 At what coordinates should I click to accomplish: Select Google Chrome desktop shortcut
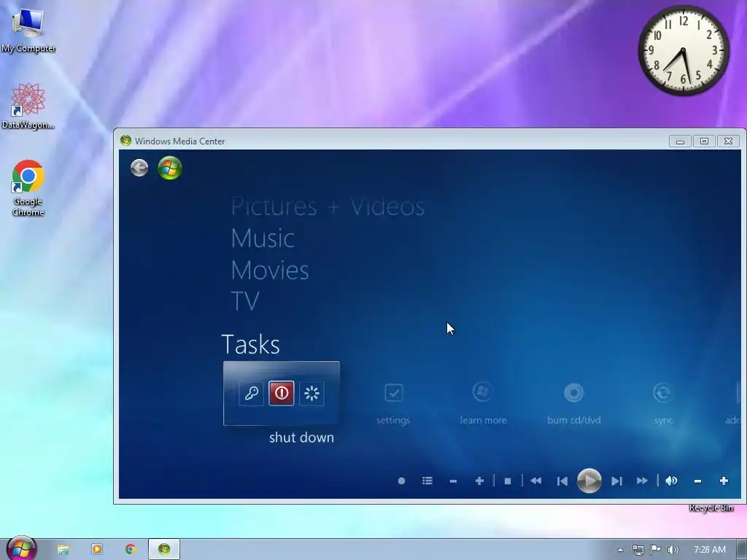point(28,188)
